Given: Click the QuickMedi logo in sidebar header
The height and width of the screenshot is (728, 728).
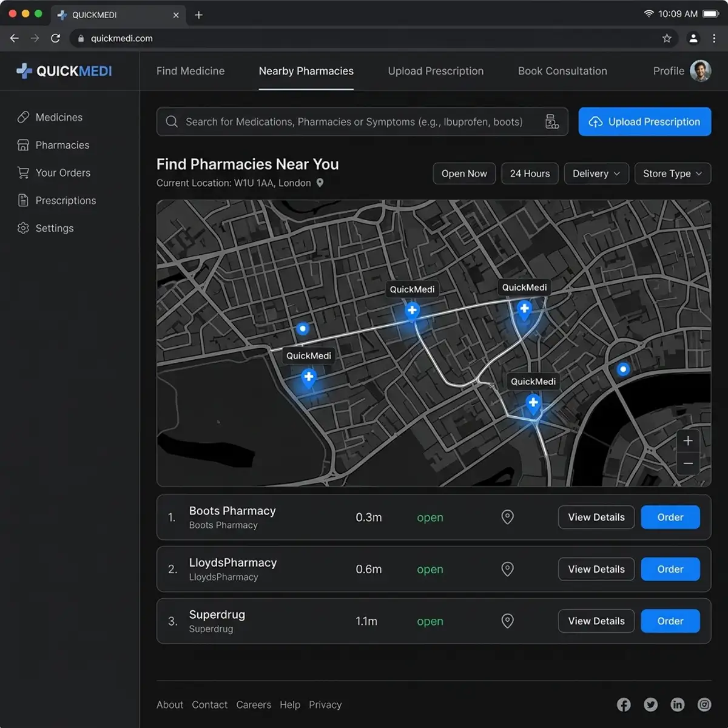Looking at the screenshot, I should coord(64,71).
